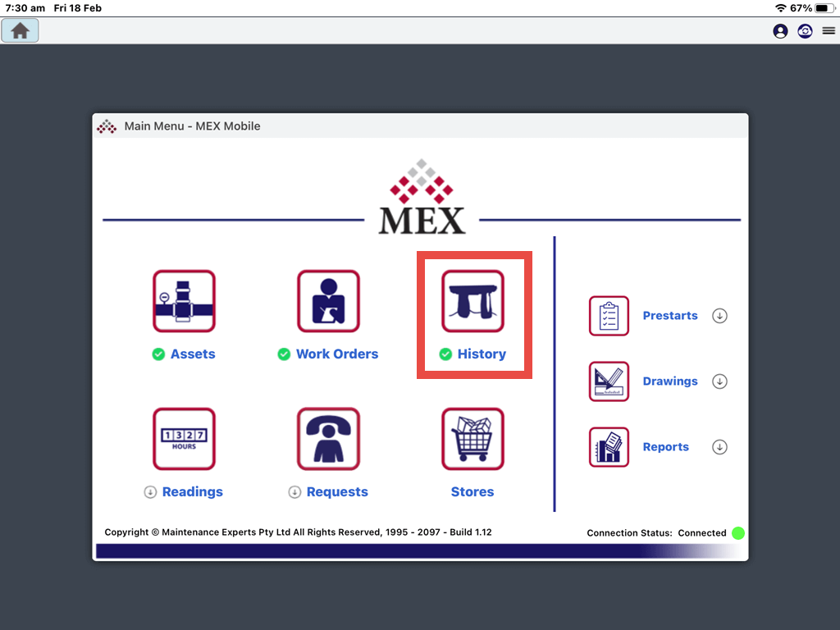840x630 pixels.
Task: Tap the green checkmark beside Work Orders
Action: click(x=284, y=354)
